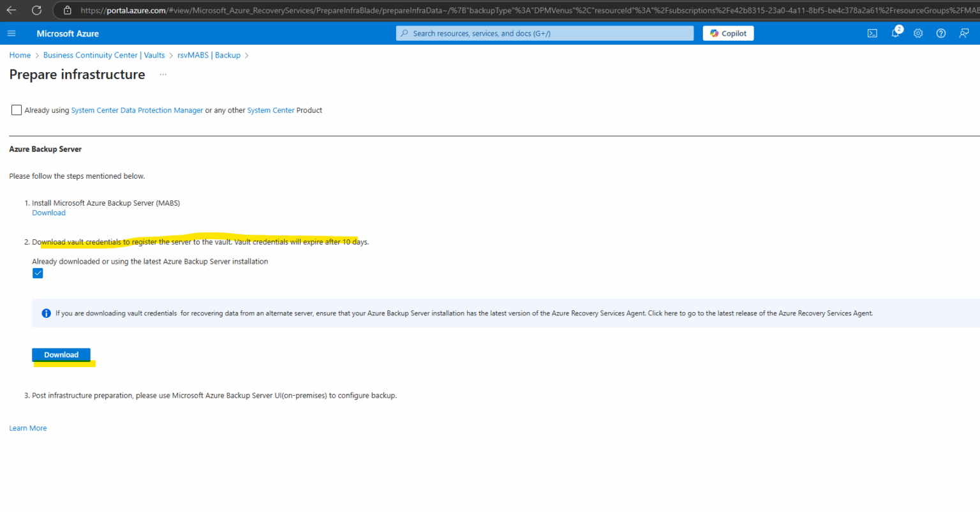980x512 pixels.
Task: Click the browser back arrow
Action: 11,10
